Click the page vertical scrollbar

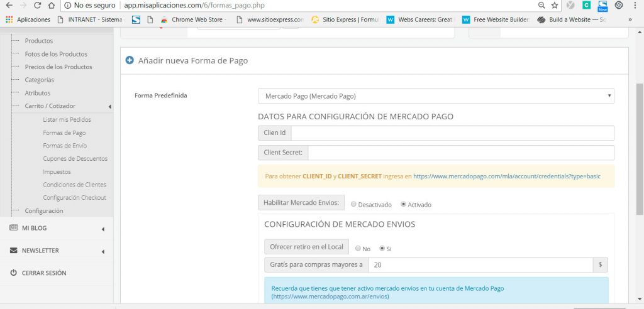[640, 148]
